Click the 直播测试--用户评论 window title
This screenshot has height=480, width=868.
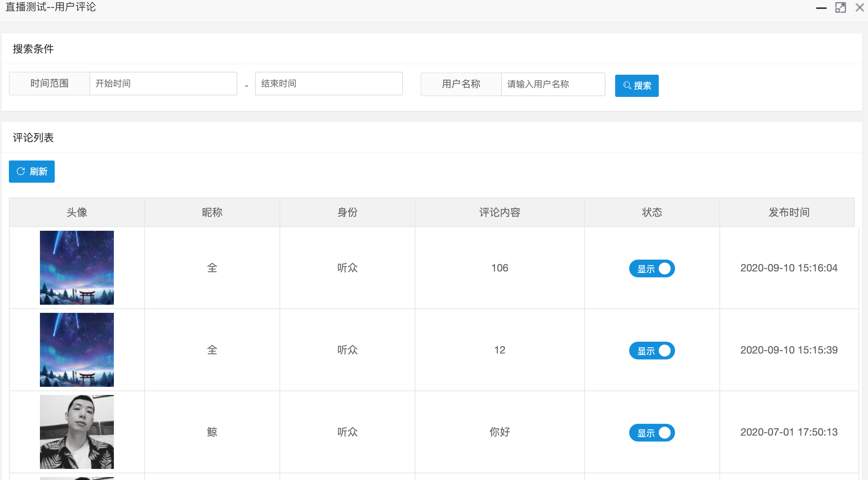[x=51, y=7]
